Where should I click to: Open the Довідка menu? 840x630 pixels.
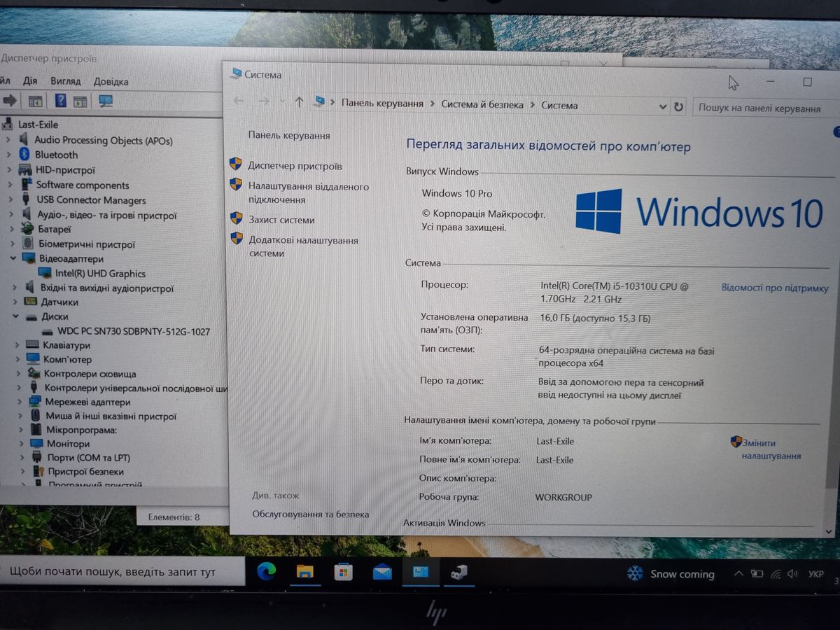pos(111,81)
